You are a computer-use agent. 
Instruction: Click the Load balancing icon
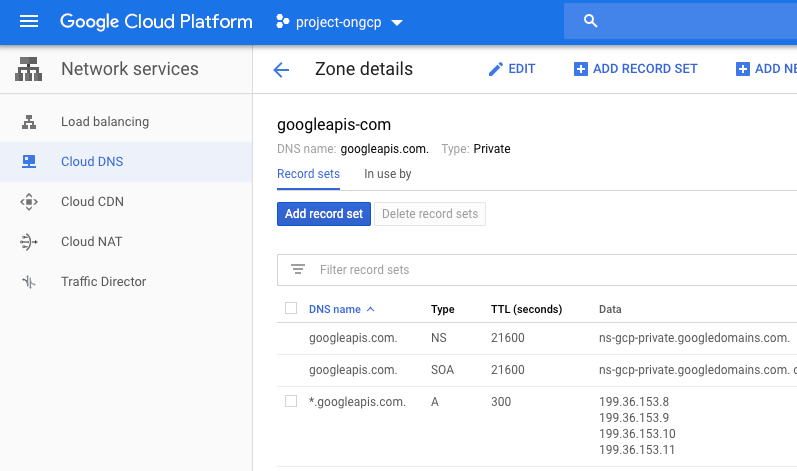29,122
